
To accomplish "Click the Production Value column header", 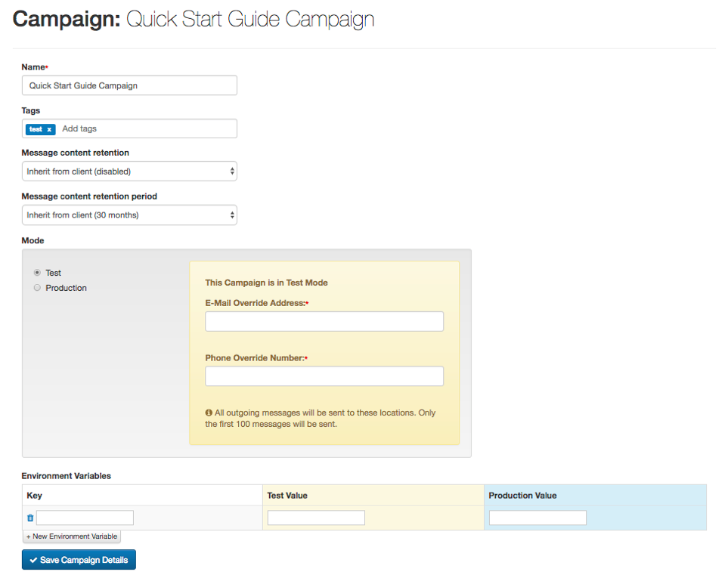I will click(522, 496).
